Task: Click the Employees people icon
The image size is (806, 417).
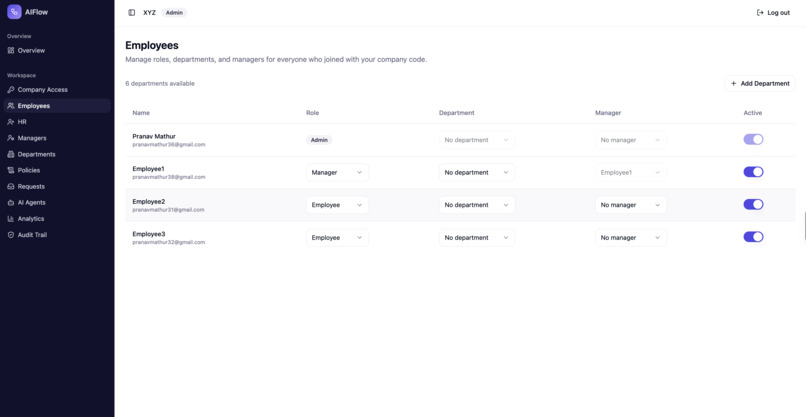Action: [11, 106]
